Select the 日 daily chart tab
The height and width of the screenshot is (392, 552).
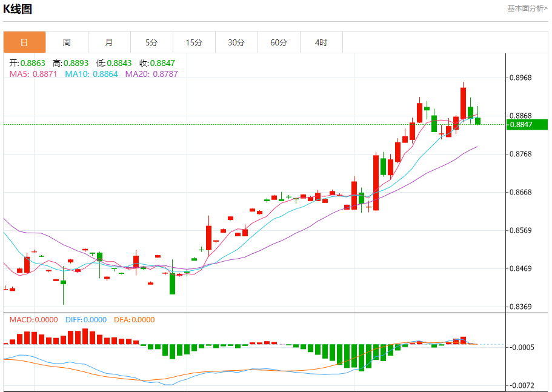point(24,42)
